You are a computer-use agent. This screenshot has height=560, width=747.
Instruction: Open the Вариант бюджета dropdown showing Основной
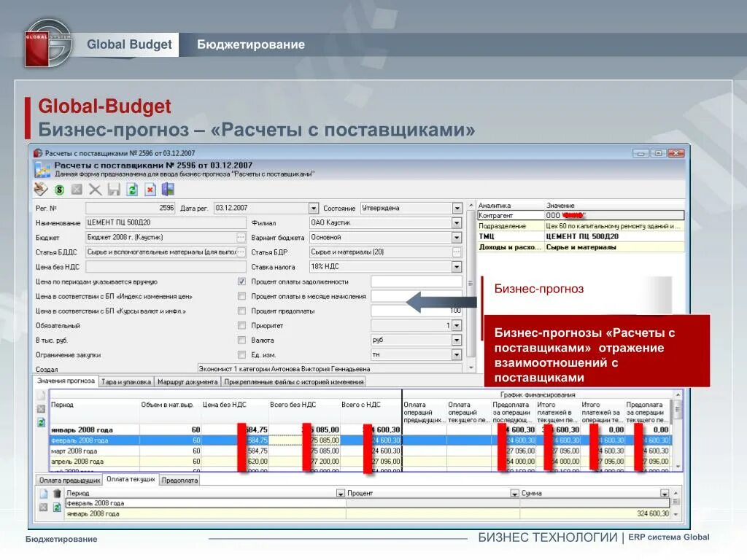click(457, 237)
